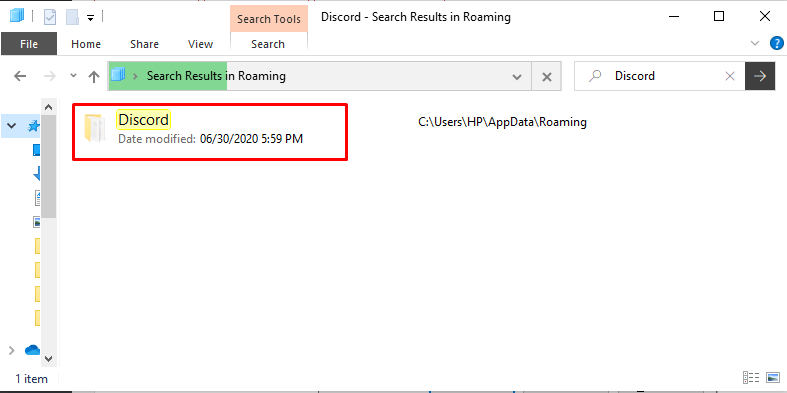
Task: Switch to large icons view
Action: (x=771, y=378)
